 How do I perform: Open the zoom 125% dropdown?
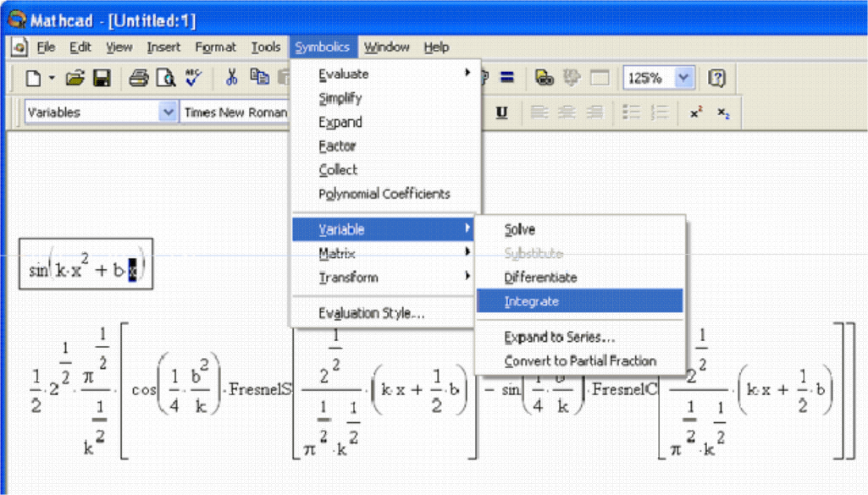coord(683,78)
